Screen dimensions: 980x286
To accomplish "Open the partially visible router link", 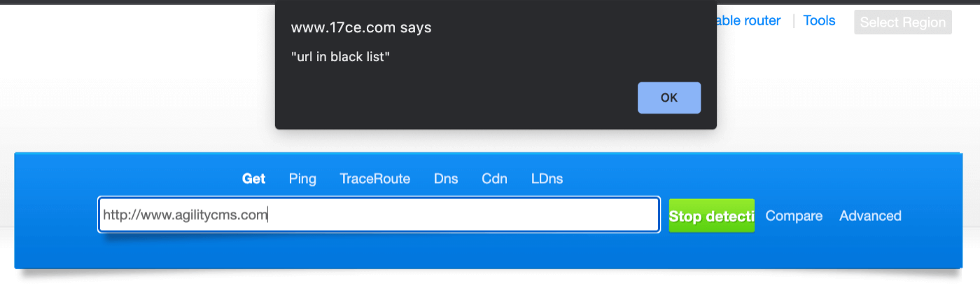I will coord(748,20).
